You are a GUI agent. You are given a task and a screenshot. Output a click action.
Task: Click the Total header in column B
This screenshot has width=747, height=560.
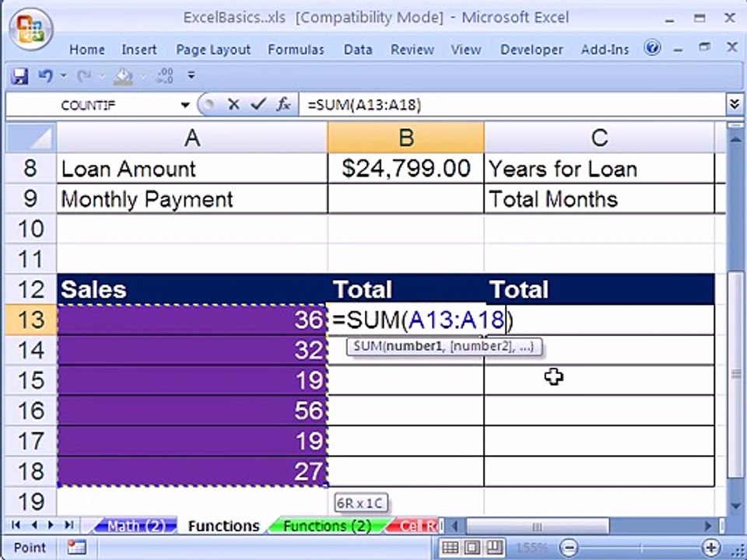(406, 289)
